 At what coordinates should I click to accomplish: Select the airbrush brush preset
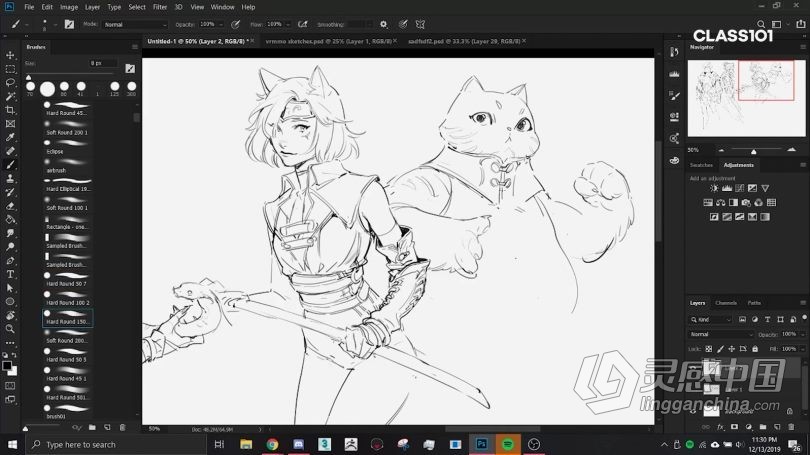tap(68, 166)
